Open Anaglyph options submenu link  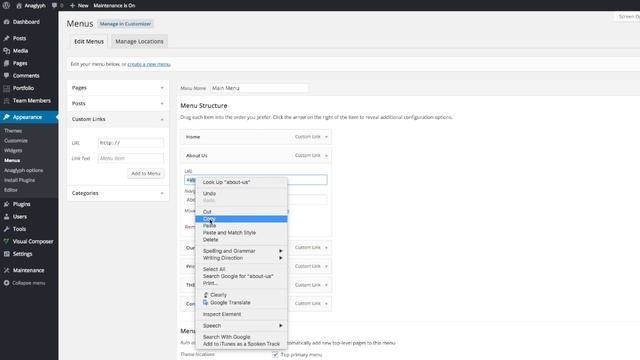[x=24, y=170]
